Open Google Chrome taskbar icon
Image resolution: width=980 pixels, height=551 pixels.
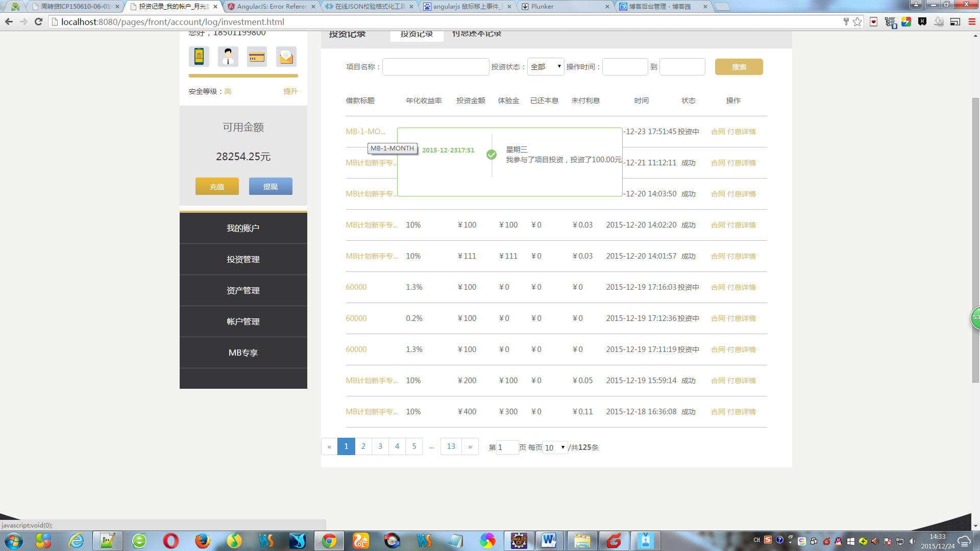(329, 541)
